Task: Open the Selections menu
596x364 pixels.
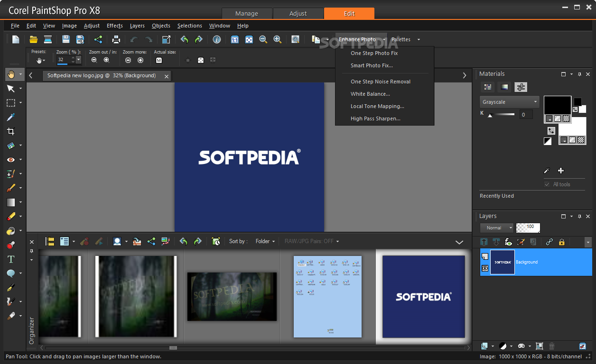Action: tap(190, 26)
